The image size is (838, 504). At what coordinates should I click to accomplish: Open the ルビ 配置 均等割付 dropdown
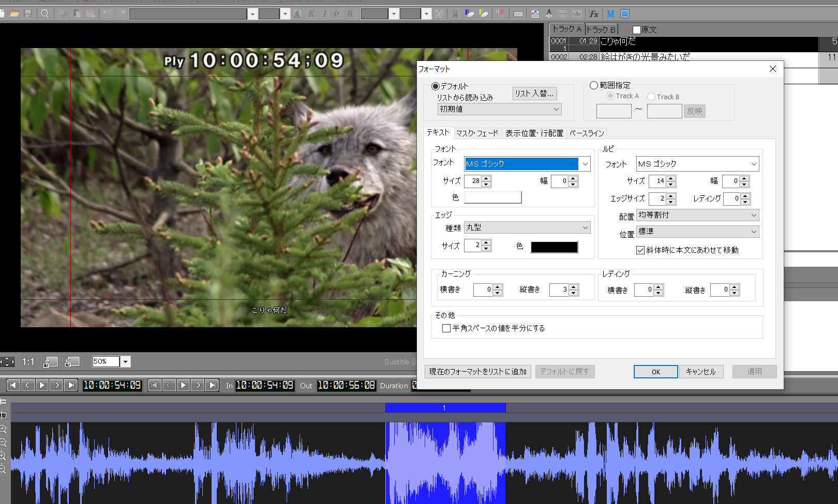point(753,215)
